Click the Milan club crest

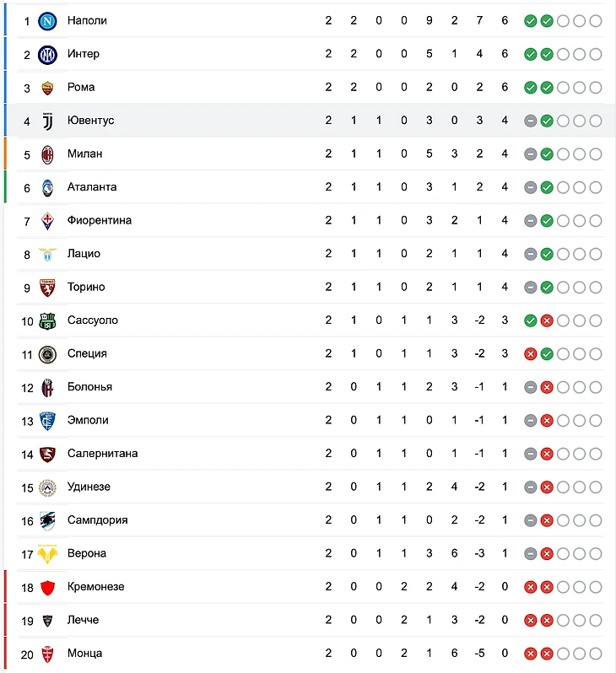(47, 153)
